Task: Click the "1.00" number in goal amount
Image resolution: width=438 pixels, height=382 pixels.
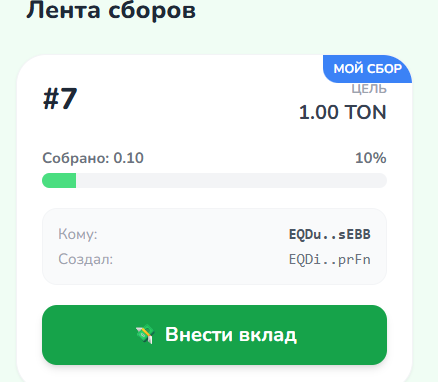Action: coord(318,112)
